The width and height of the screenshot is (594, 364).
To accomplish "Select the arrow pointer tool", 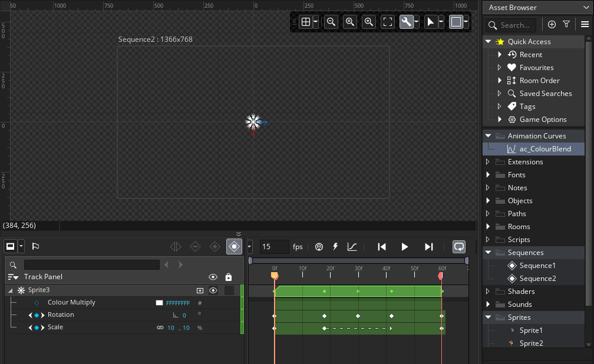I will click(x=431, y=22).
